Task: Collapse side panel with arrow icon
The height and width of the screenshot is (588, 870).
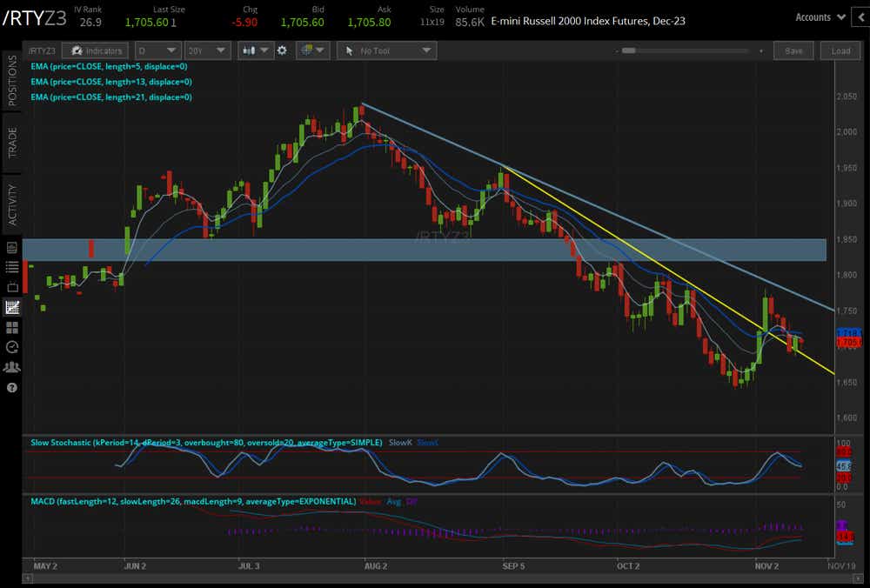Action: pos(860,17)
